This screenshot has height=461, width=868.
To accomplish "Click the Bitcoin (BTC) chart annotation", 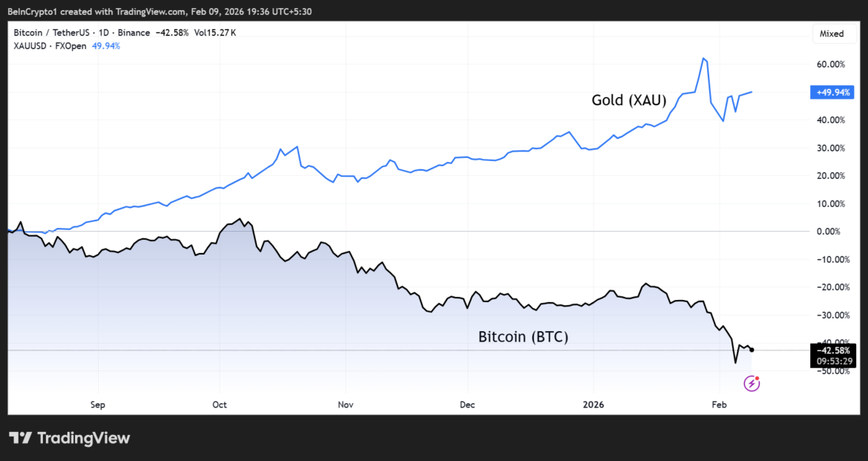I will click(x=524, y=336).
